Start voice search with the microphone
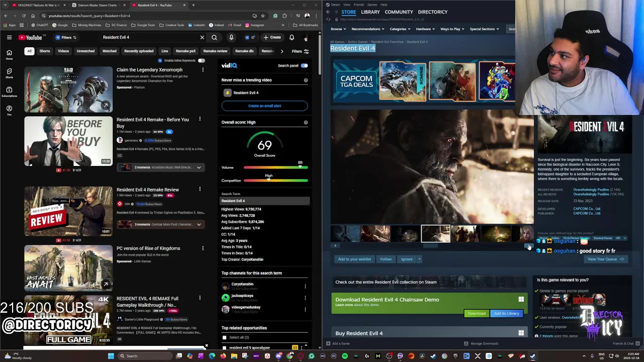 [231, 37]
